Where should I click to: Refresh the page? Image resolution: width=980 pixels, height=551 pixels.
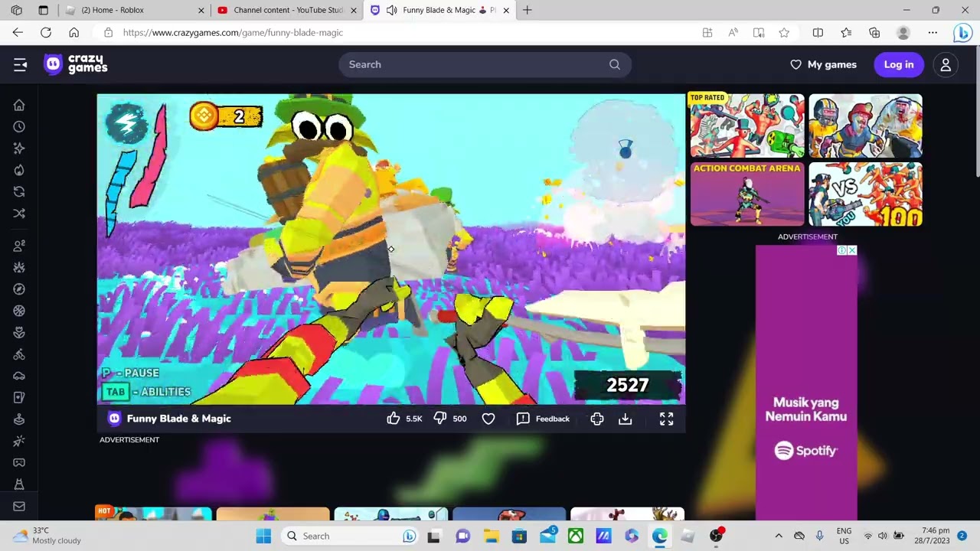click(46, 33)
